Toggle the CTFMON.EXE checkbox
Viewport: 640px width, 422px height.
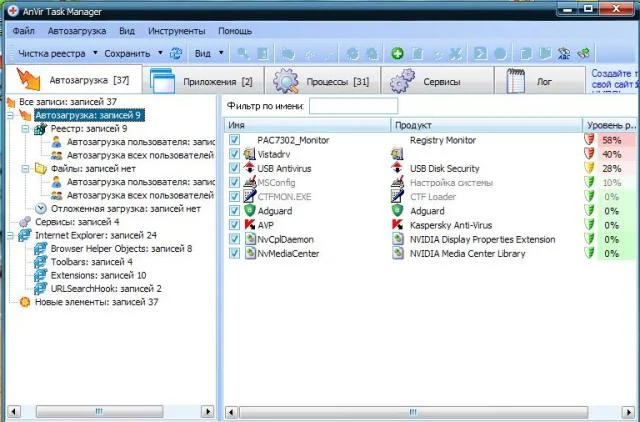coord(234,196)
